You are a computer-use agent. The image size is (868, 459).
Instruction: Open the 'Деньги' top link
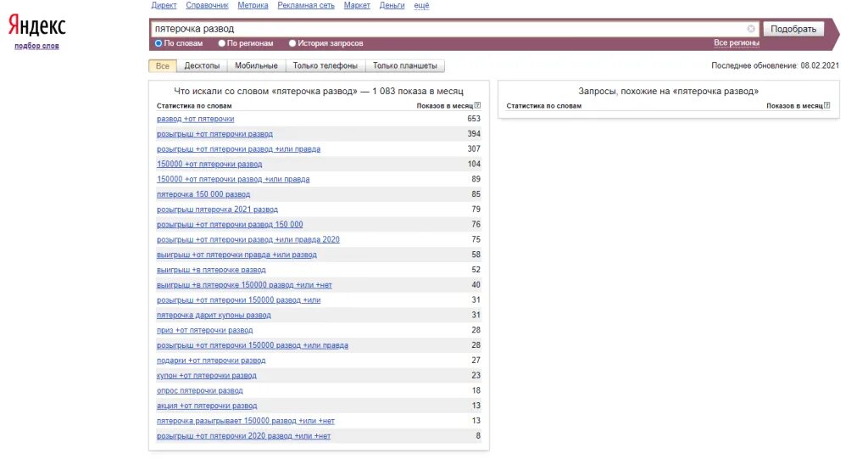pyautogui.click(x=392, y=6)
